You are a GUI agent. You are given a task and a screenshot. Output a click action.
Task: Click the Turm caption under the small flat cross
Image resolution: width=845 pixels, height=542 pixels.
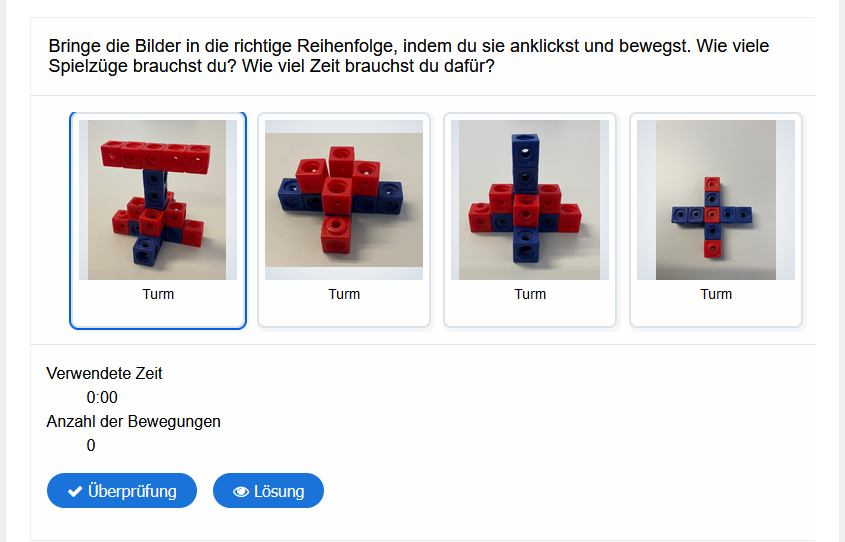tap(716, 294)
